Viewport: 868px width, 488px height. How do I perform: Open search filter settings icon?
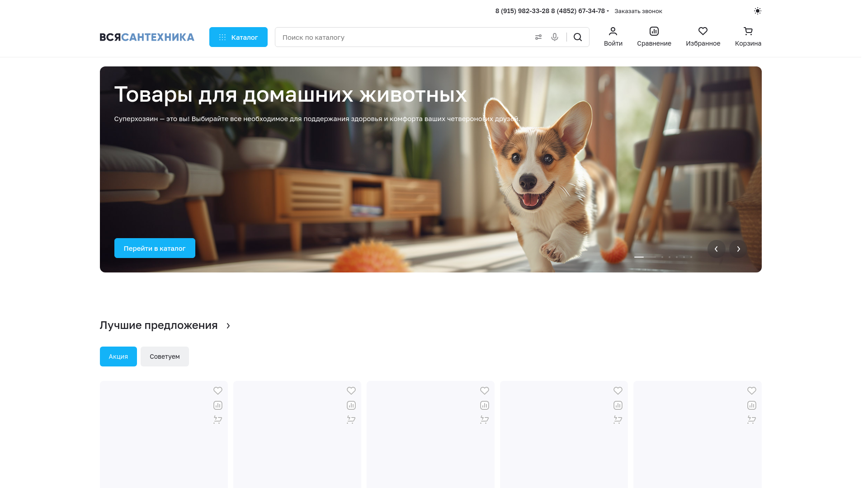pyautogui.click(x=538, y=37)
